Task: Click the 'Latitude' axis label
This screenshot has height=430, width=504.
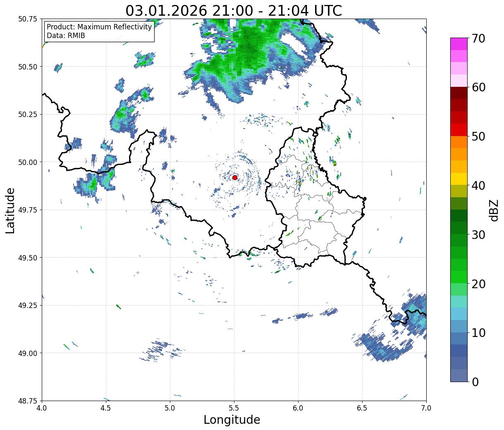Action: 10,210
